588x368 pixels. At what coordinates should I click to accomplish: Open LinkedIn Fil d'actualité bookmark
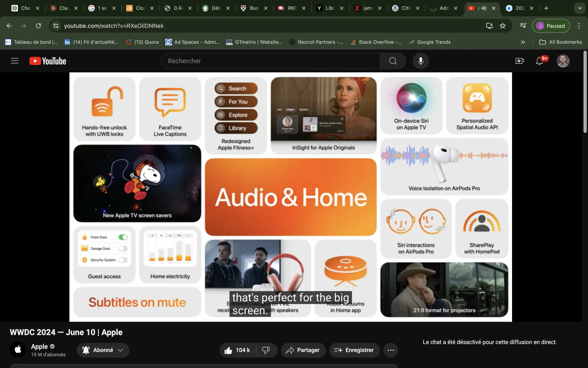91,42
